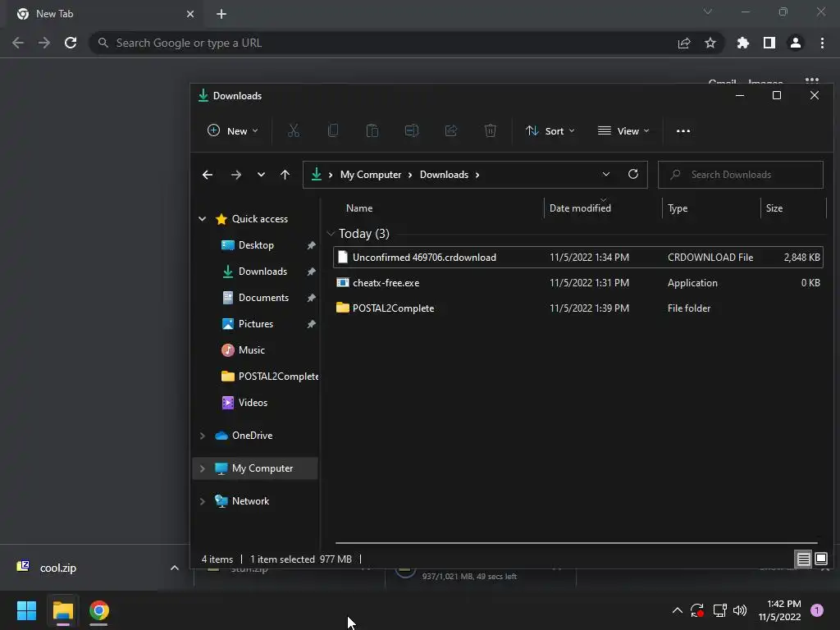
Task: Open the New item dropdown
Action: tap(232, 130)
